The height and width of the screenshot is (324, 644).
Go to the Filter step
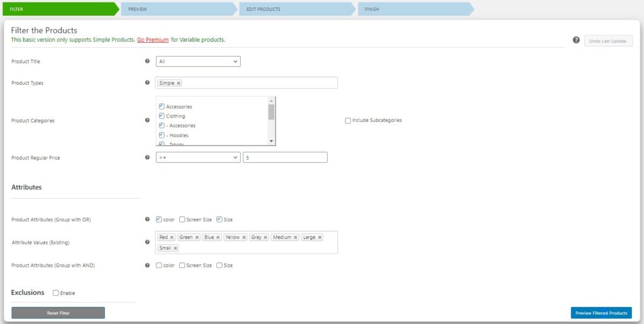pos(61,9)
